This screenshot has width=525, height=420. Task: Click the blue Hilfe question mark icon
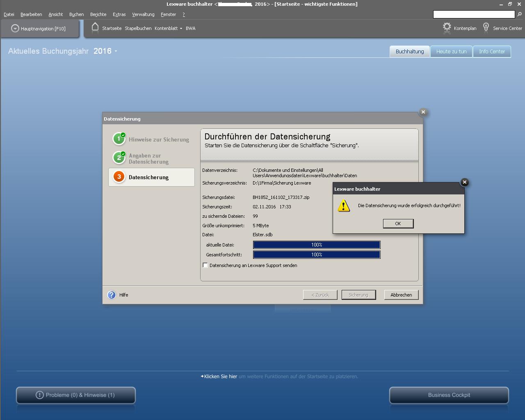[112, 295]
